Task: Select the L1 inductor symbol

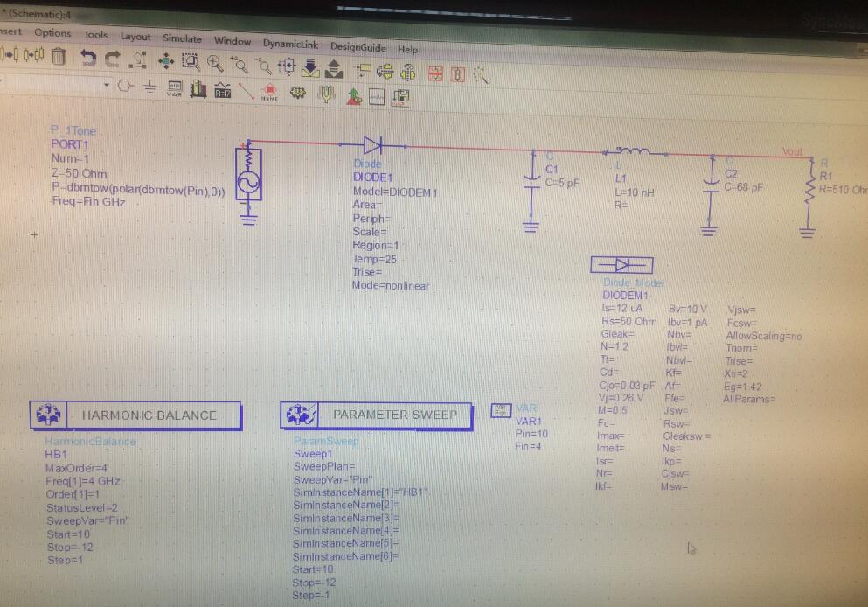Action: click(x=634, y=150)
